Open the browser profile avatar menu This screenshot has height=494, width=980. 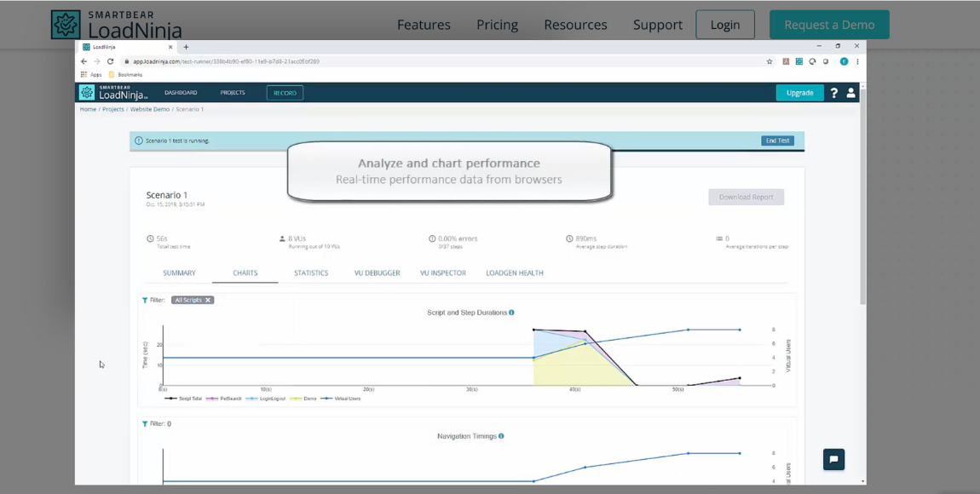(844, 61)
